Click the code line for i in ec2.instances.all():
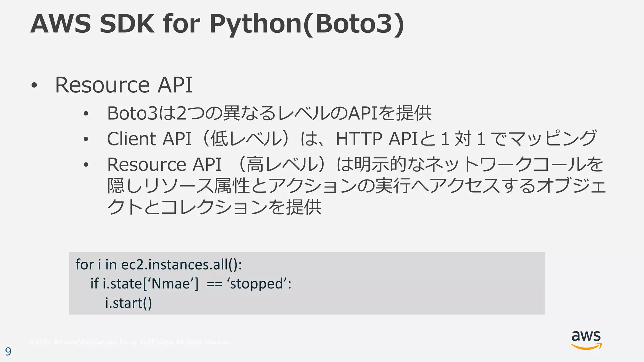This screenshot has height=362, width=644. [x=158, y=265]
